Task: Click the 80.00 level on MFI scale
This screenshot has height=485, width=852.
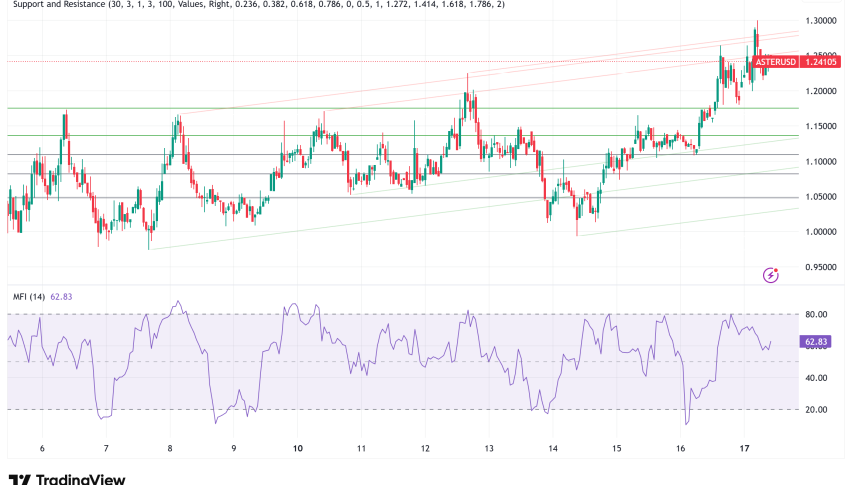Action: click(x=814, y=314)
